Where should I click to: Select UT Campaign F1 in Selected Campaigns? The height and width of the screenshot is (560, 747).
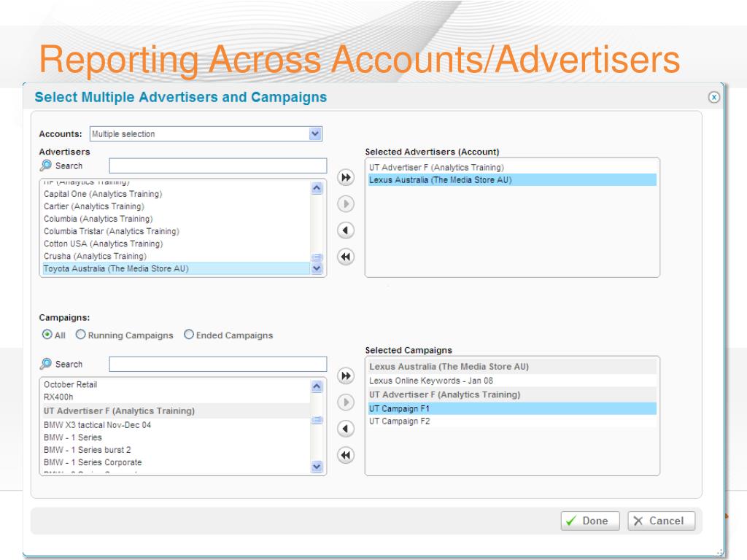pyautogui.click(x=512, y=408)
